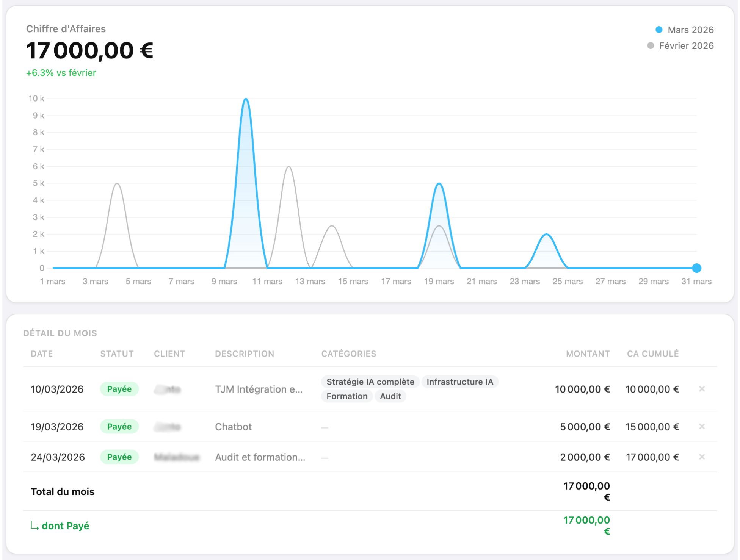Screen dimensions: 740x560
Task: Click the CA CUMULÉ column header
Action: pyautogui.click(x=652, y=354)
